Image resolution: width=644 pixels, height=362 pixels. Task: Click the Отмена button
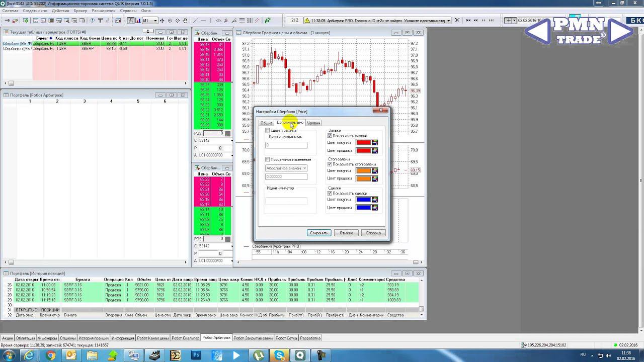pyautogui.click(x=346, y=233)
